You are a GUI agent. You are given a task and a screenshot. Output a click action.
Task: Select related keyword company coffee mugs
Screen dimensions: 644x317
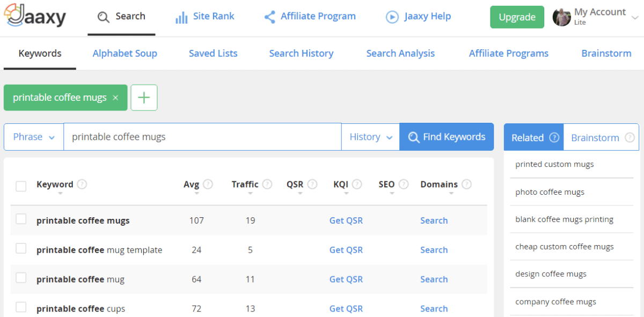[x=555, y=301]
